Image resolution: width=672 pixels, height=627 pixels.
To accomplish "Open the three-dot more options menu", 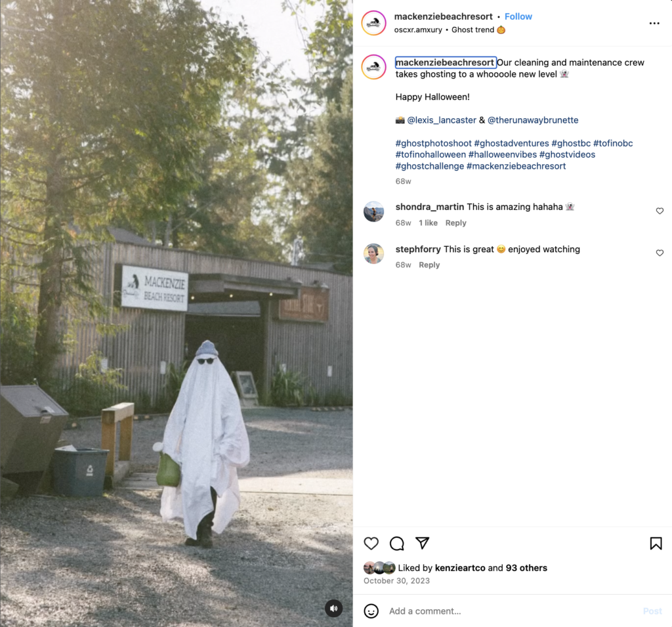I will point(654,23).
